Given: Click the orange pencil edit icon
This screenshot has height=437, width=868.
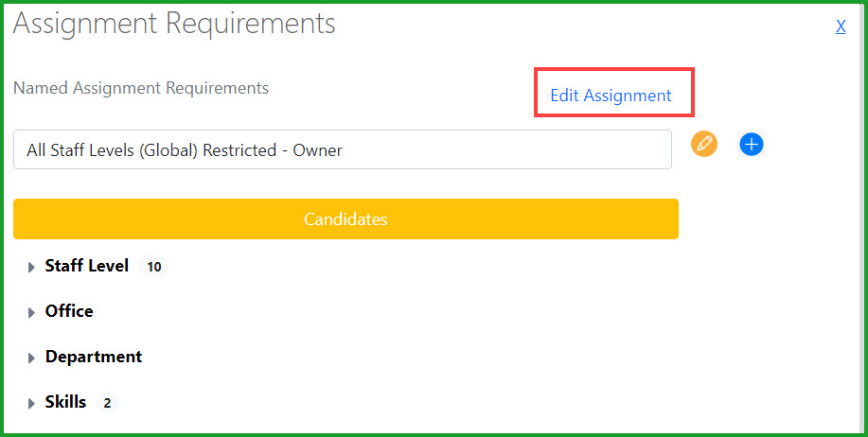Looking at the screenshot, I should [704, 145].
